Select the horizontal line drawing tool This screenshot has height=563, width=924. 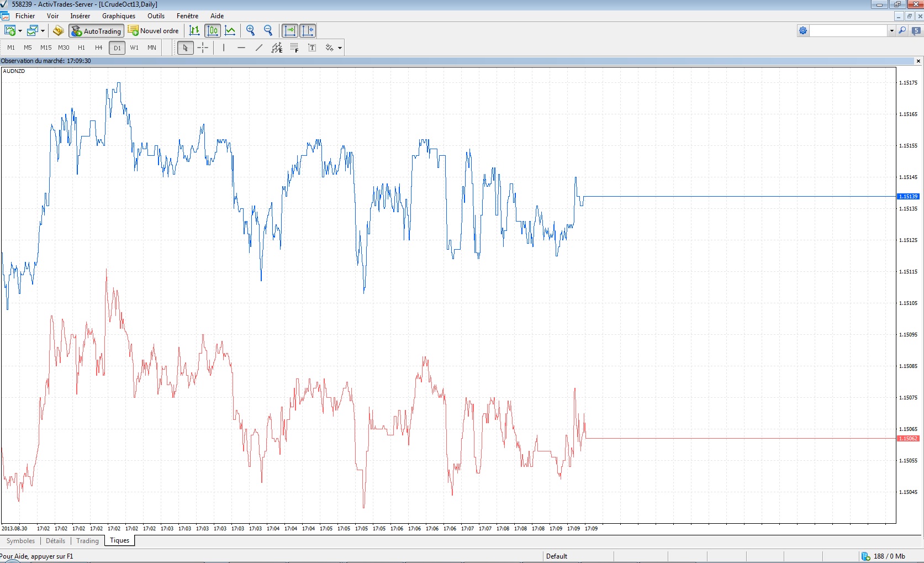pos(241,48)
